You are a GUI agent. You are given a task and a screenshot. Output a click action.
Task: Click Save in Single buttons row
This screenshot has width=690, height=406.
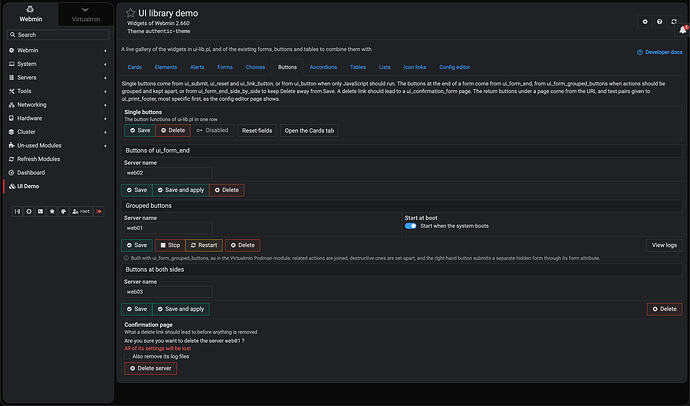[140, 131]
